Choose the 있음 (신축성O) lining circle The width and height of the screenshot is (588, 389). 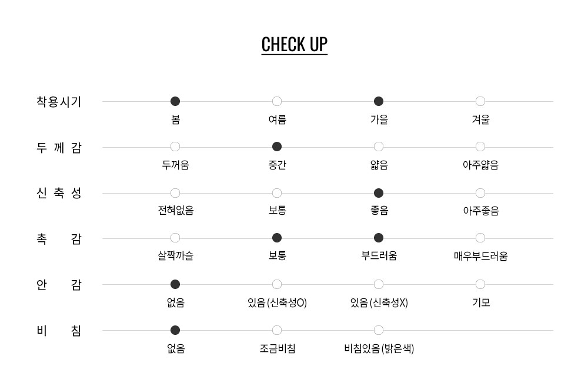point(277,284)
